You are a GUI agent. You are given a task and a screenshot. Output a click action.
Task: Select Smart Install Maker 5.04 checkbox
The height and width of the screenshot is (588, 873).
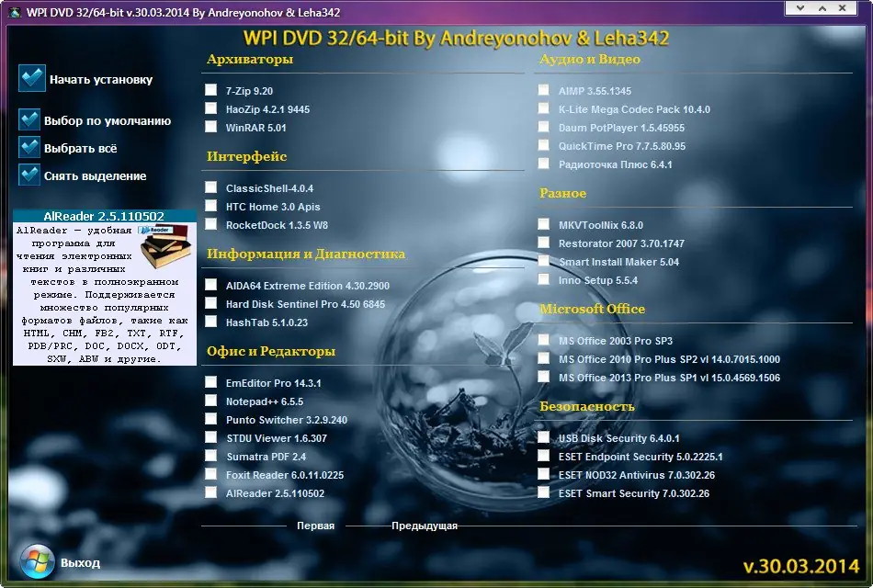click(544, 261)
